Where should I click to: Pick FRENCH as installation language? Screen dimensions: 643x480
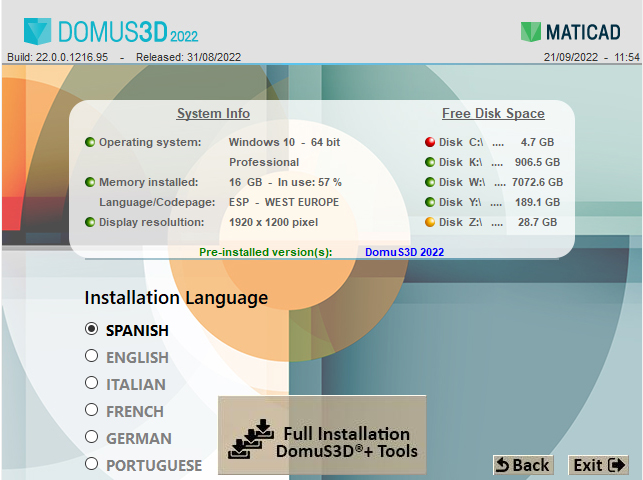tap(91, 410)
